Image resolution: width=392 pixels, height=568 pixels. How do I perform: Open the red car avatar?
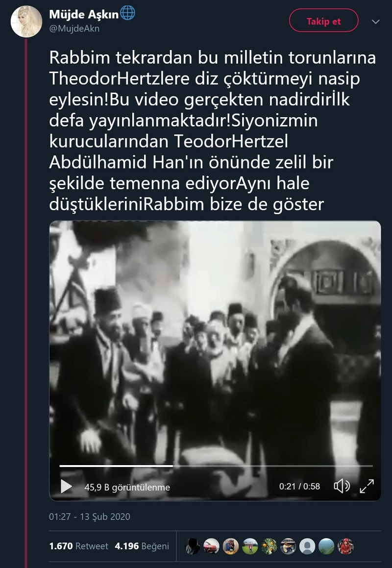[211, 546]
